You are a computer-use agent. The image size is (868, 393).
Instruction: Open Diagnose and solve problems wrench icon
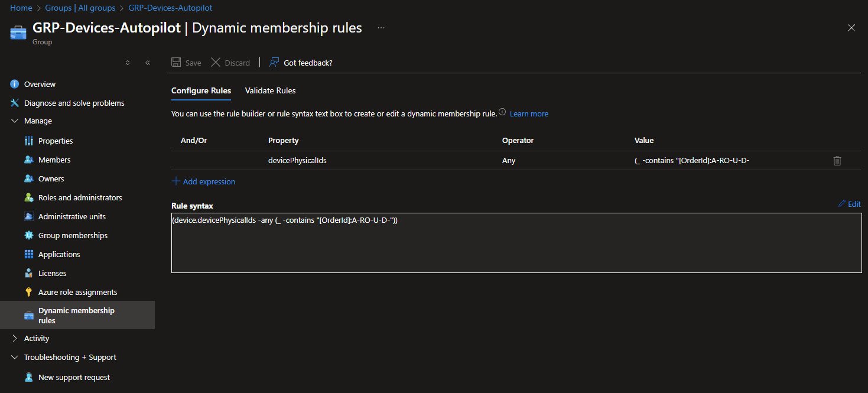[x=15, y=103]
